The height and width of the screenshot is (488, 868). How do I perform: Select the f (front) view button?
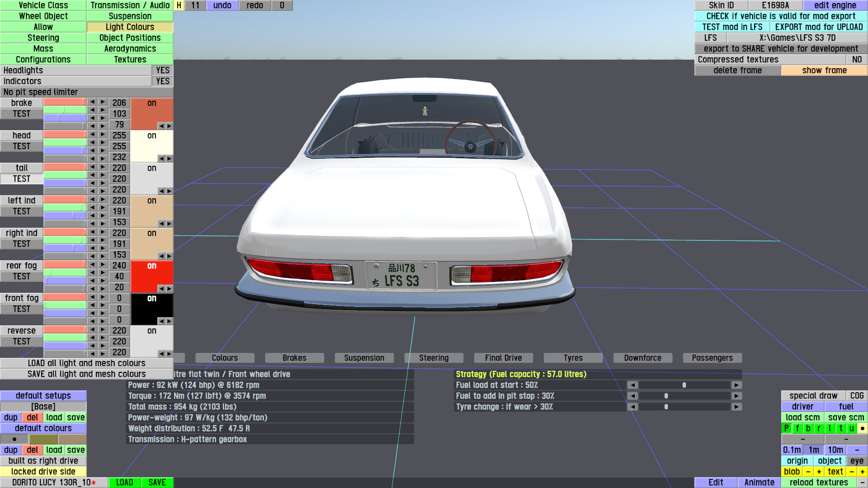pyautogui.click(x=797, y=428)
